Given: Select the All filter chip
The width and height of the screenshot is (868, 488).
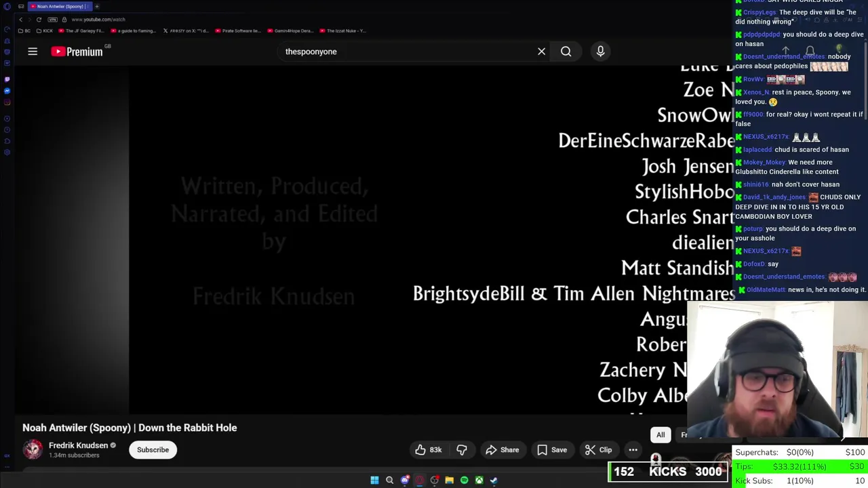Looking at the screenshot, I should click(660, 435).
